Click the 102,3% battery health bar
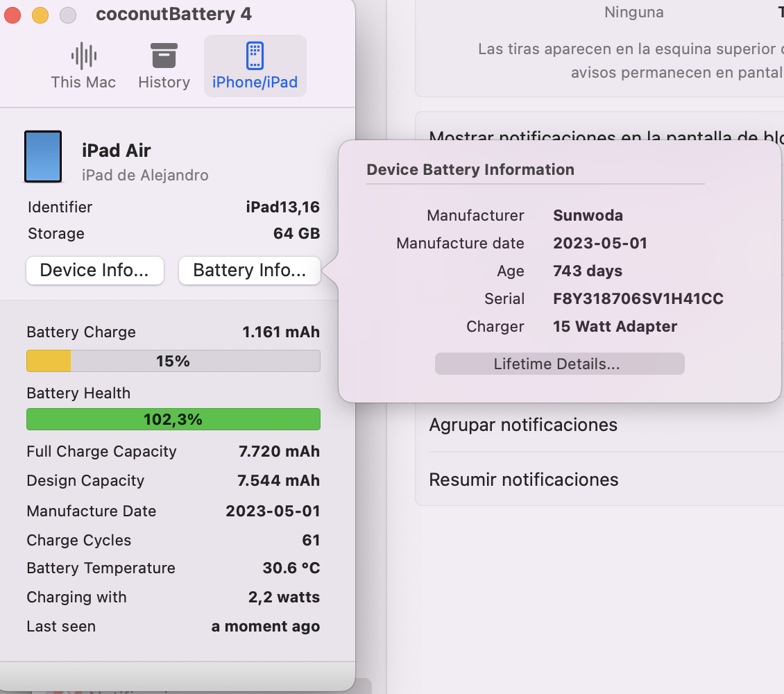This screenshot has height=694, width=784. point(173,419)
